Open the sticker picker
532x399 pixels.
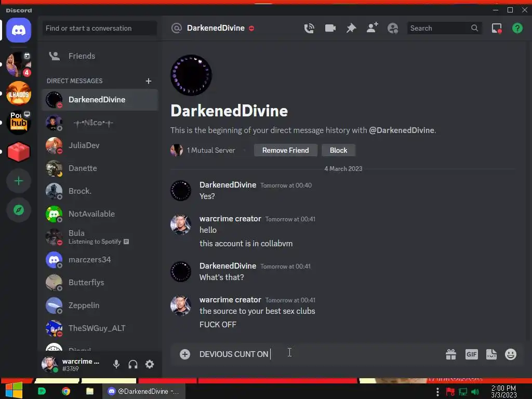coord(491,354)
